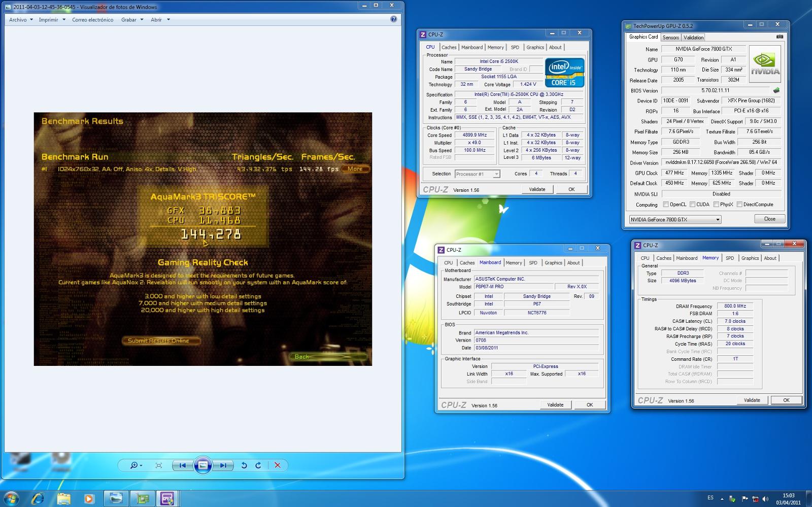Open SPD tab in Mainboard CPU-Z window

click(x=533, y=263)
